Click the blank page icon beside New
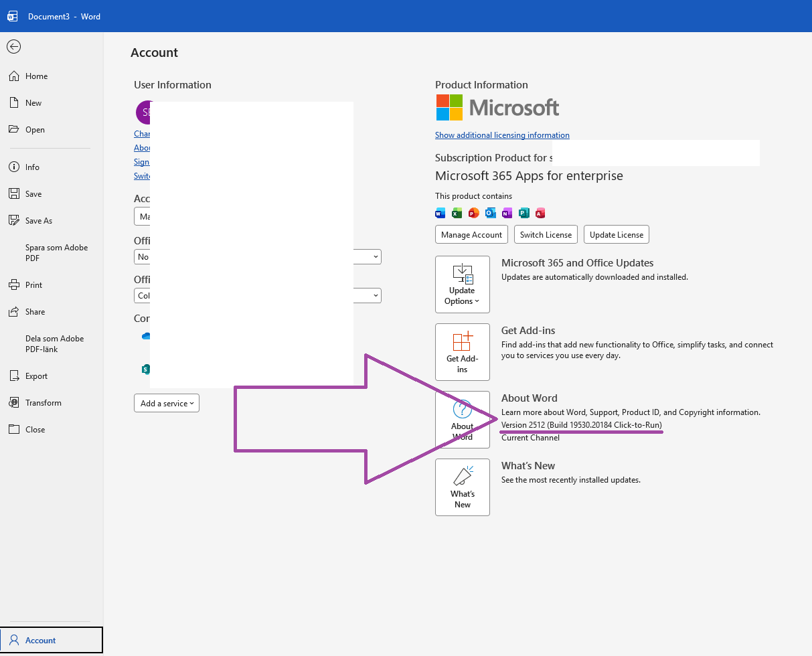The width and height of the screenshot is (812, 656). pyautogui.click(x=13, y=103)
